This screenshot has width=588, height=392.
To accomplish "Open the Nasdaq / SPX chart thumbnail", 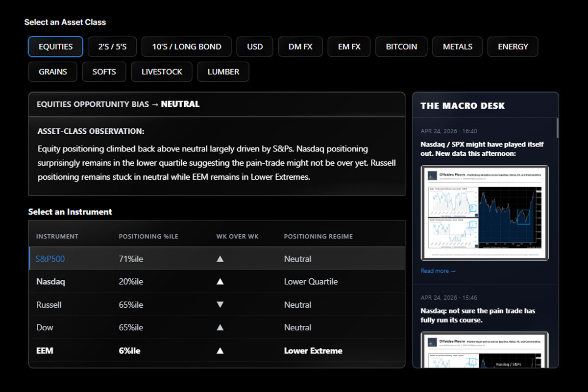I will click(485, 213).
